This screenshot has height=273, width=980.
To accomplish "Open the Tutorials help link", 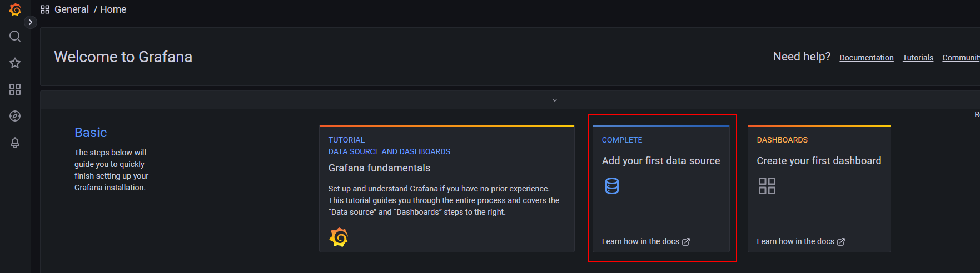I will (x=918, y=58).
